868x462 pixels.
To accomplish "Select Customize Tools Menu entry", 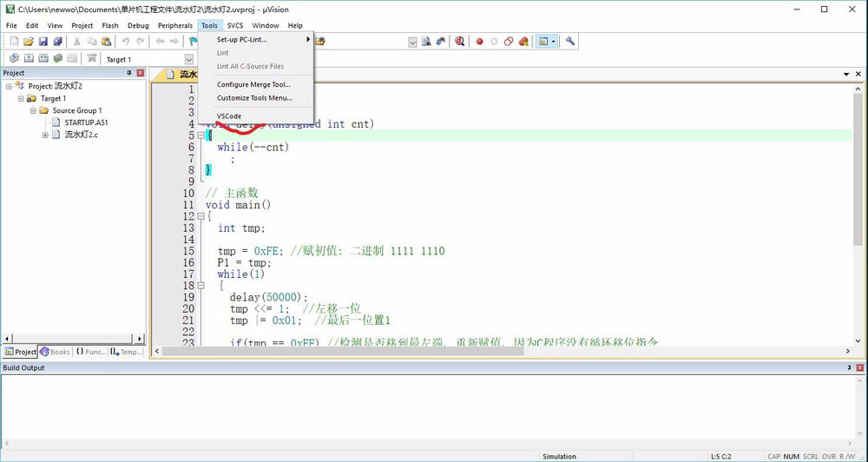I will [x=256, y=98].
